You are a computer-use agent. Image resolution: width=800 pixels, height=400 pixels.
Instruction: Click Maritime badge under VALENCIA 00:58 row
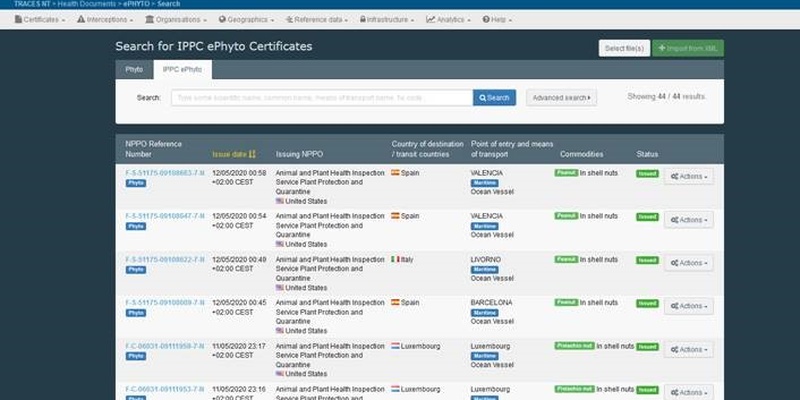[484, 183]
